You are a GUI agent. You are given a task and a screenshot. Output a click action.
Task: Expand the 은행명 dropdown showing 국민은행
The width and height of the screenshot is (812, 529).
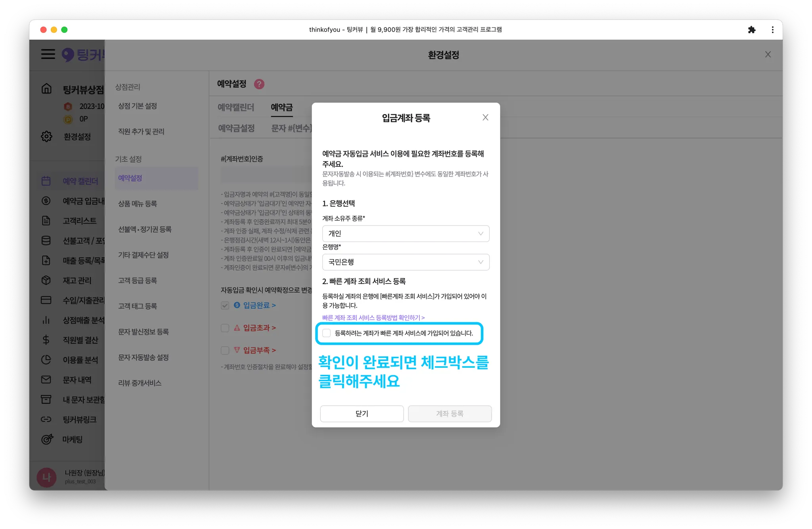click(x=406, y=262)
